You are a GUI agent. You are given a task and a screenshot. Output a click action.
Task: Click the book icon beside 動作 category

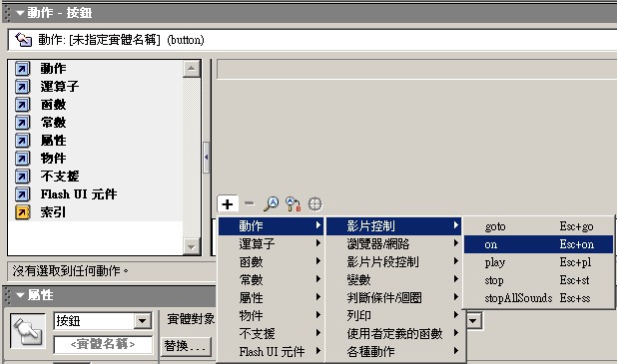coord(22,69)
